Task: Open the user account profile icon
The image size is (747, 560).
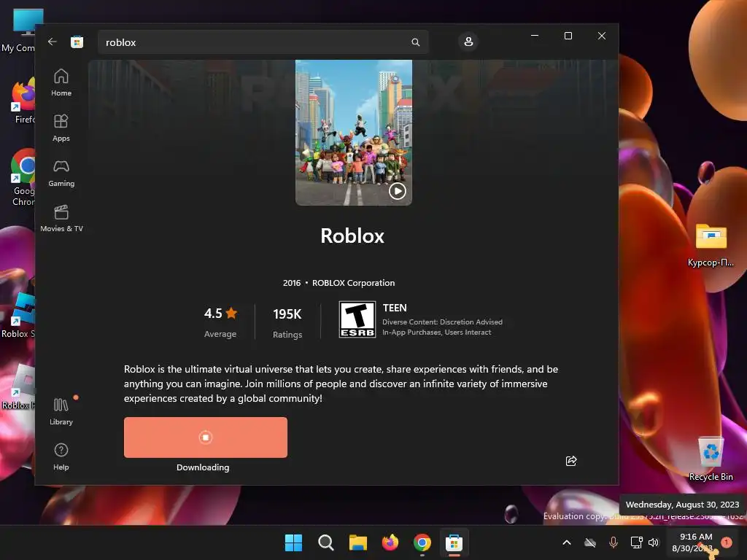Action: point(468,42)
